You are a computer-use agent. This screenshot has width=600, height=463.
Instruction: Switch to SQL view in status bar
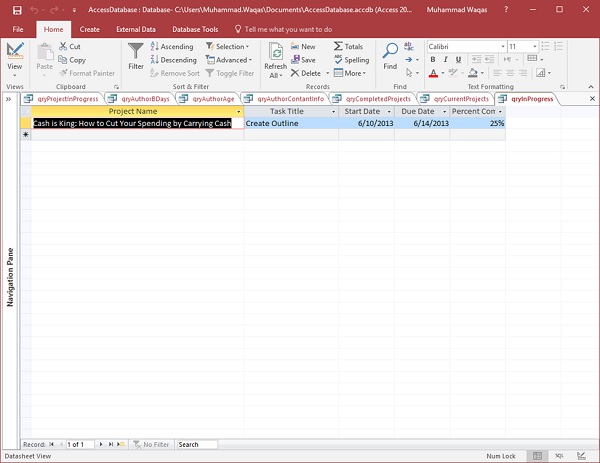[x=561, y=455]
